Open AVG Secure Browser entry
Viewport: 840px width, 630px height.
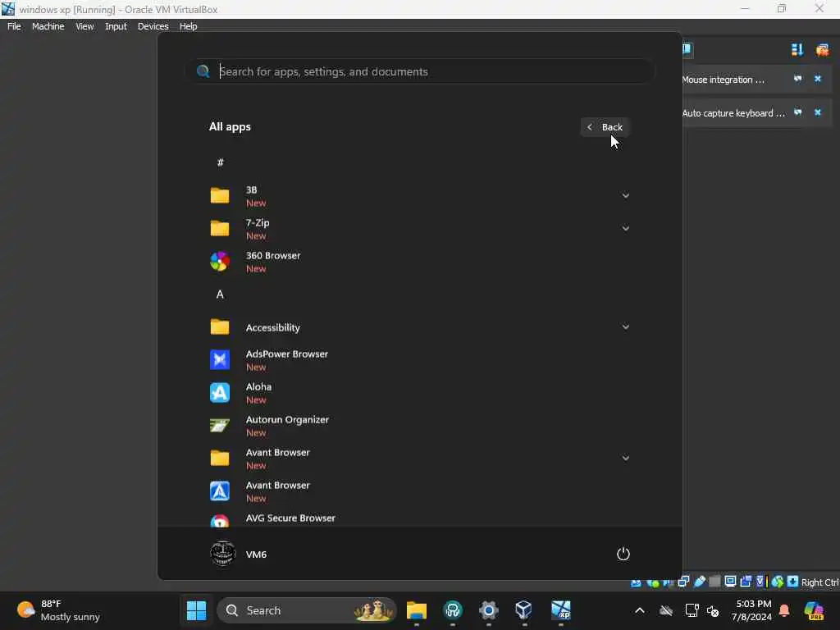[419, 518]
